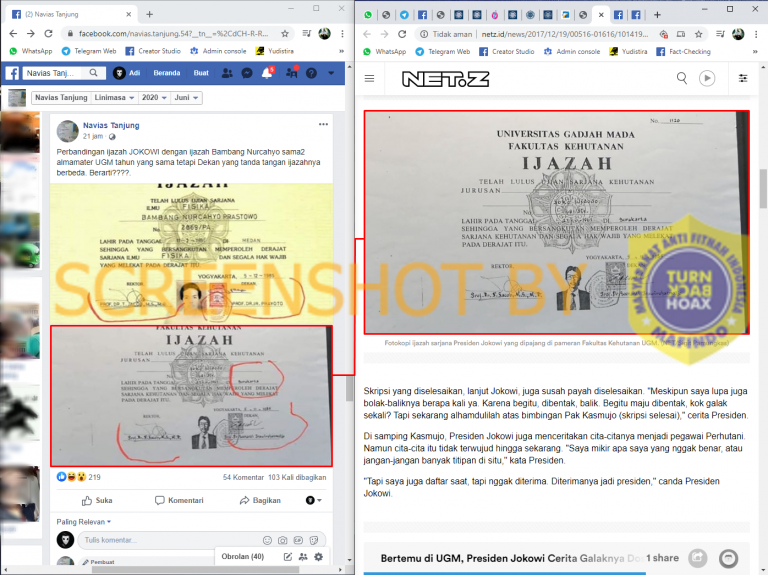Open Telegram Web bookmark in the left window
The image size is (768, 575).
pos(89,51)
